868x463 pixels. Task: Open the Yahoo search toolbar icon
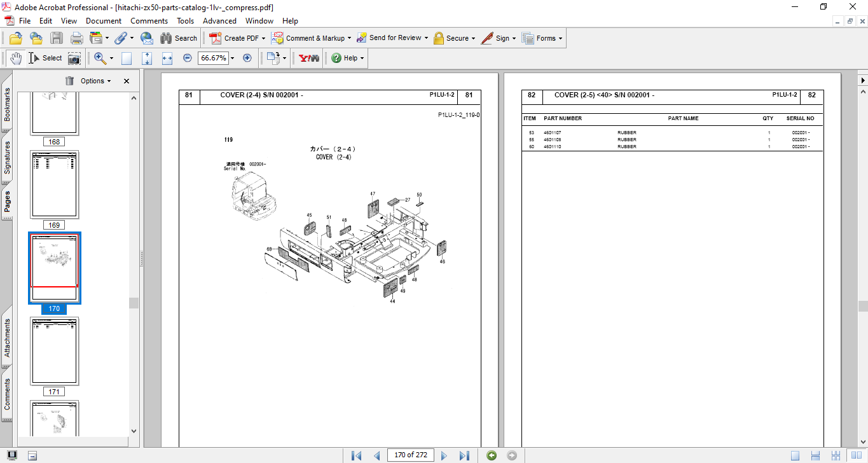pos(307,58)
